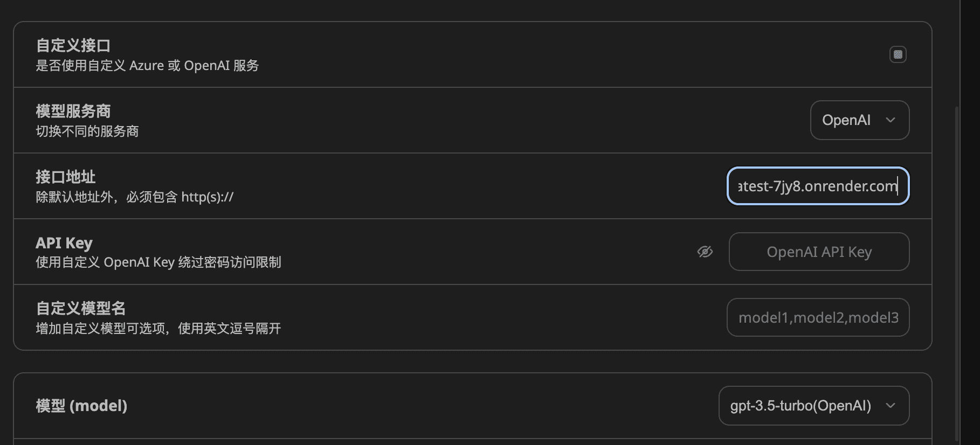Image resolution: width=980 pixels, height=445 pixels.
Task: Open the 模型服务商 OpenAI dropdown
Action: [859, 120]
